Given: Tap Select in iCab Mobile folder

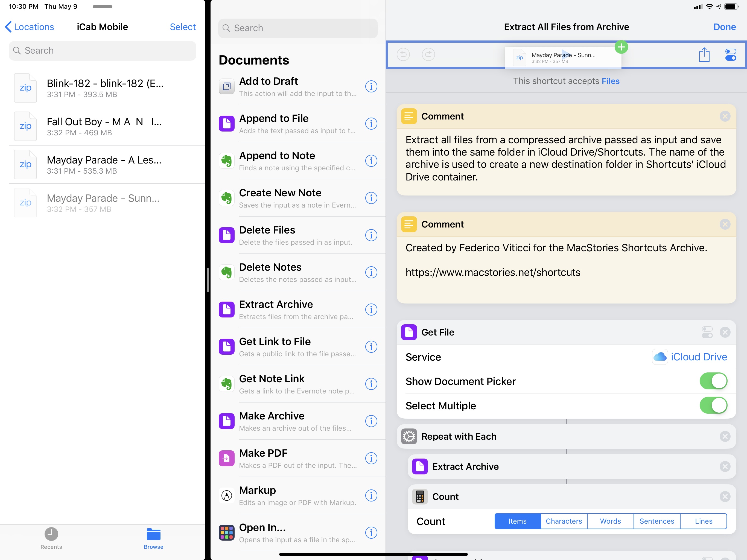Looking at the screenshot, I should pos(183,27).
